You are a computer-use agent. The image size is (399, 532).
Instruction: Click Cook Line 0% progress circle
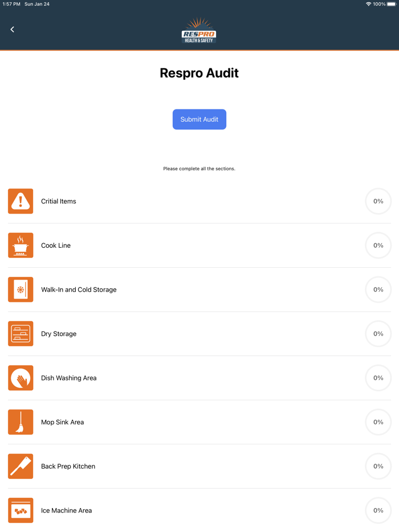pos(378,245)
